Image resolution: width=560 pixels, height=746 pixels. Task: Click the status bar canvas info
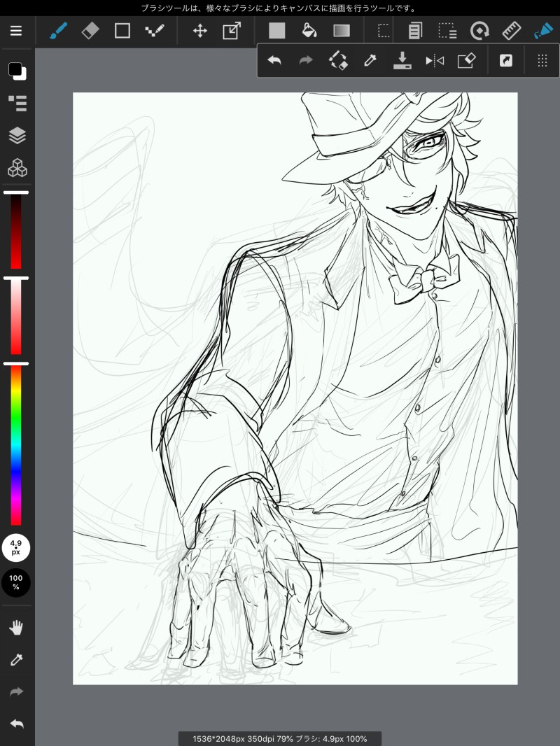(x=280, y=739)
